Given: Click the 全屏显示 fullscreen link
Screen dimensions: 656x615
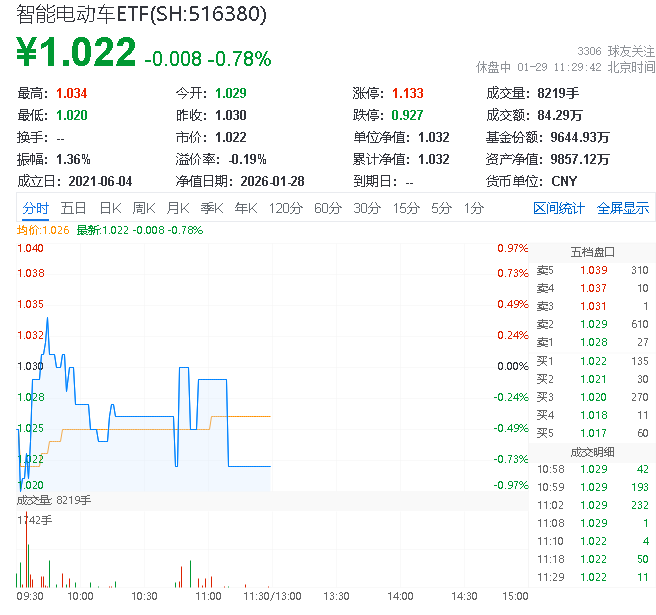Looking at the screenshot, I should coord(623,208).
